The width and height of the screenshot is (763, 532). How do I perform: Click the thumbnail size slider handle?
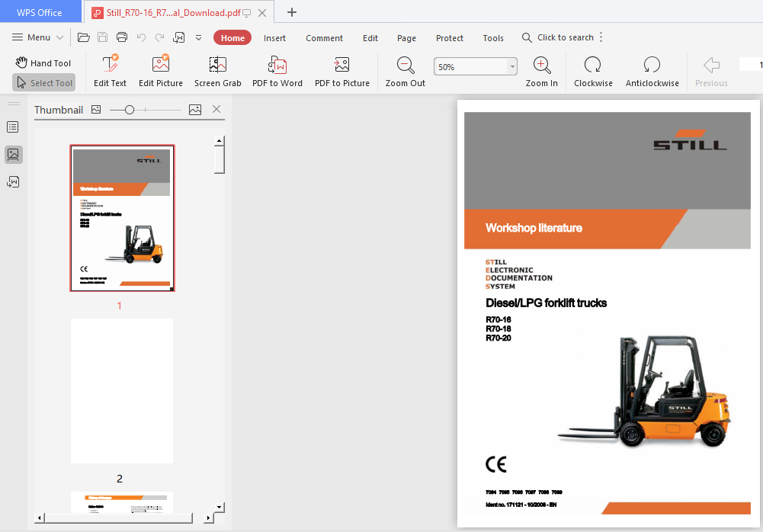(129, 110)
